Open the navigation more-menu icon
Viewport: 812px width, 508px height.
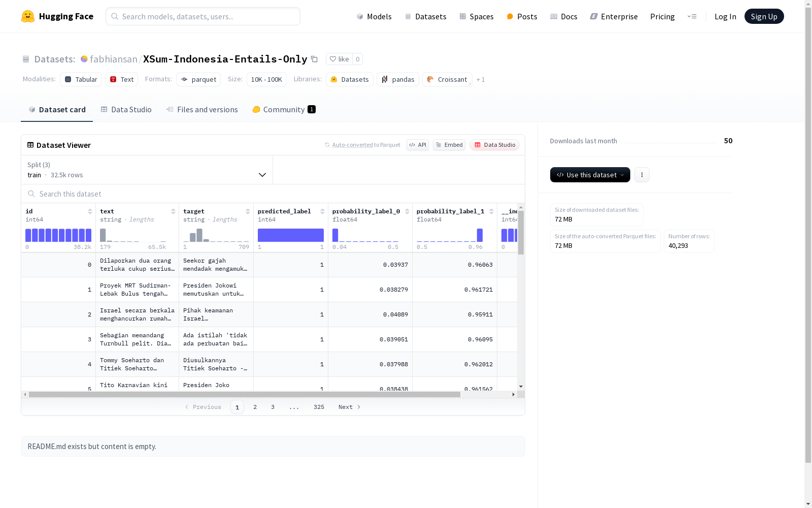tap(692, 16)
